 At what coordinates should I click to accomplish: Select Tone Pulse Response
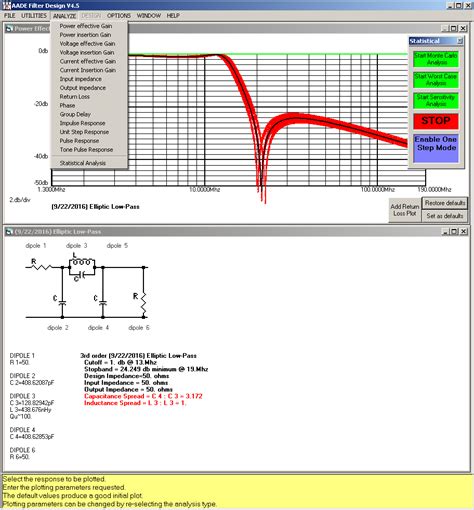86,150
